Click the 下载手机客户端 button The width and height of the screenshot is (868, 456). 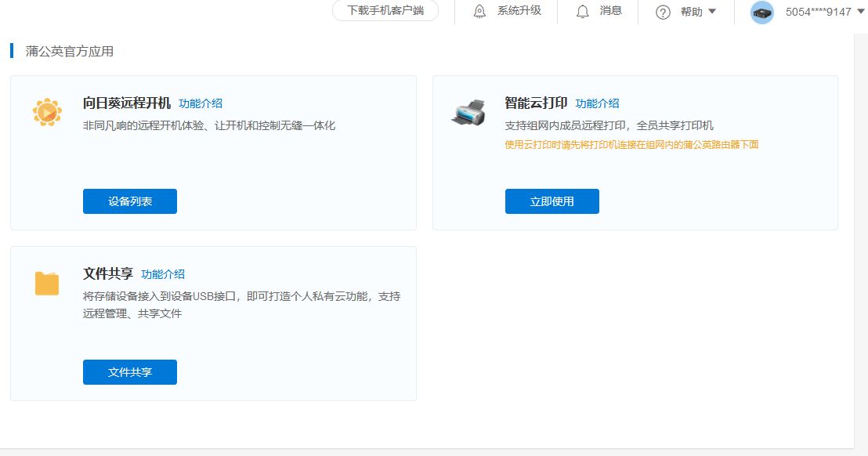point(385,10)
